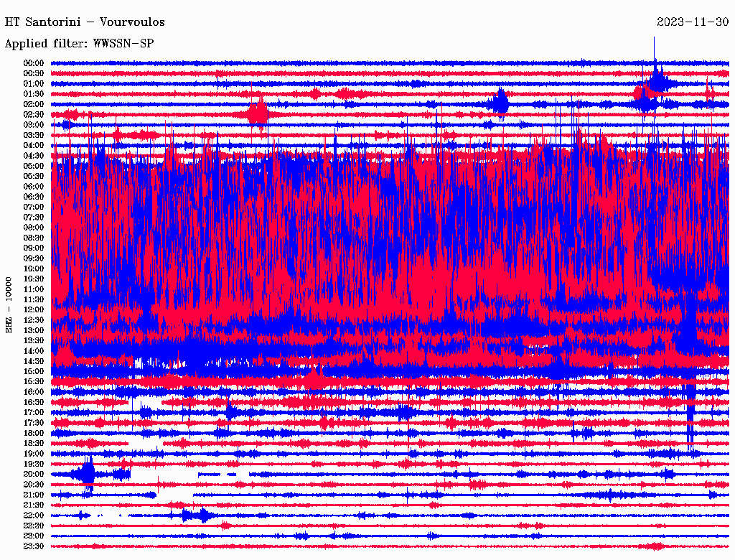735x560 pixels.
Task: Click the 23:00 time label
Action: point(34,536)
